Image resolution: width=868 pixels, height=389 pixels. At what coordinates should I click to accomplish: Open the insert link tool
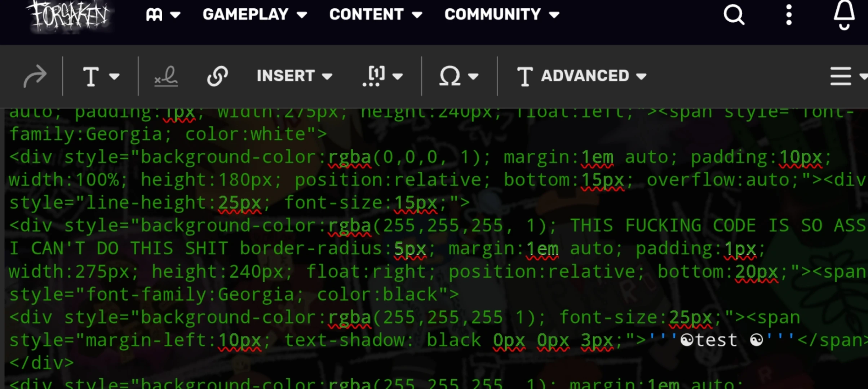pos(217,76)
